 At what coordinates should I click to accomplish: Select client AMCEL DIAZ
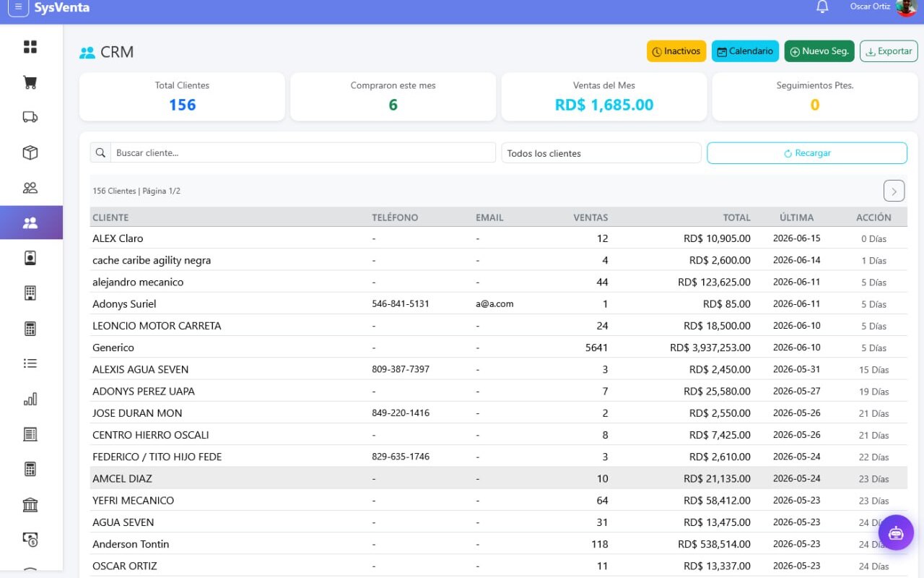[x=122, y=478]
